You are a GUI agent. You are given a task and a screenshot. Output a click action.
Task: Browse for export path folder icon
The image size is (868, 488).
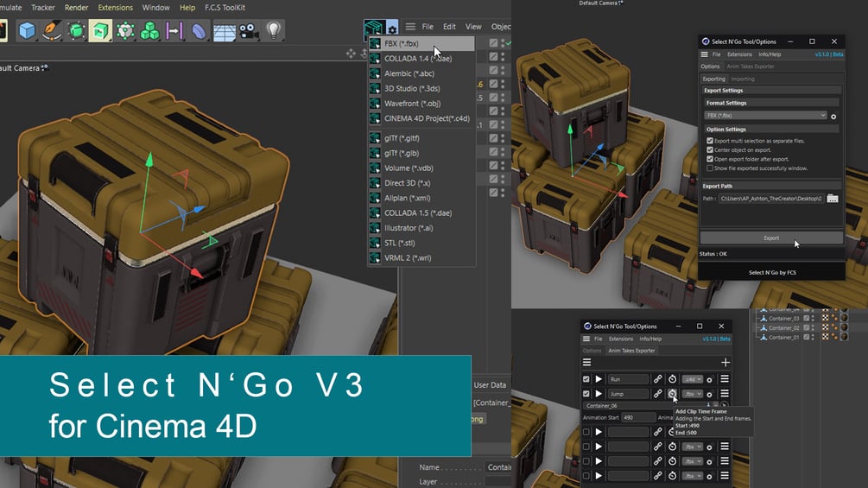(832, 198)
